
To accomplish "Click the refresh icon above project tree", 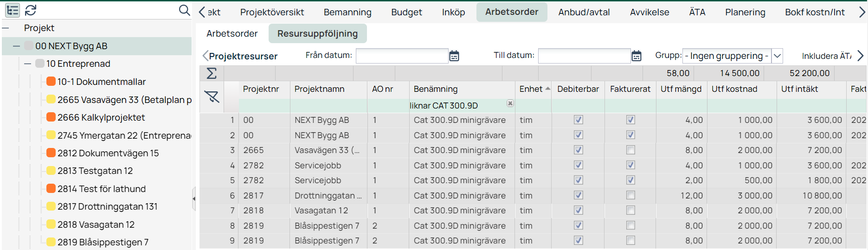I will pos(31,10).
